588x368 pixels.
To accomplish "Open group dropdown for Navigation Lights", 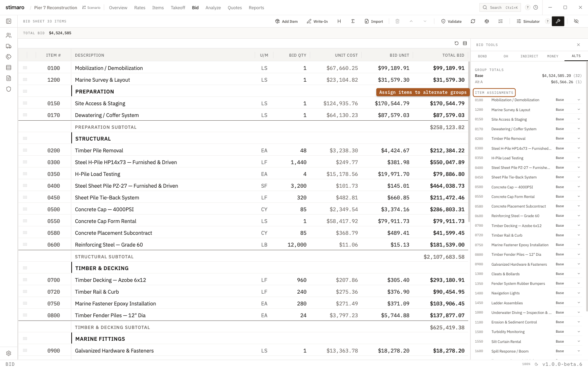I will pos(568,293).
